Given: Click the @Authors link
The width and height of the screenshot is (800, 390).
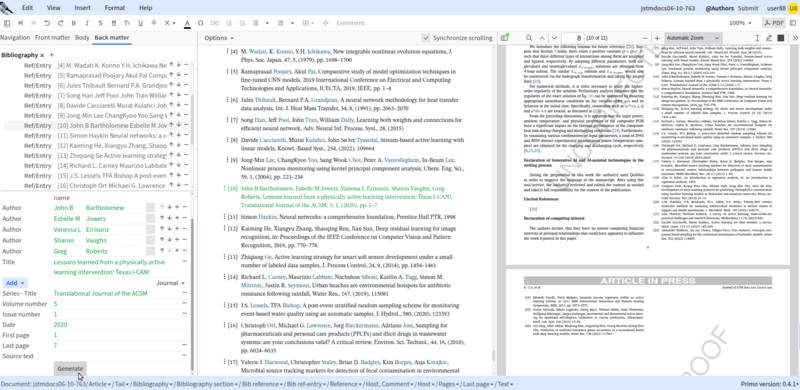Looking at the screenshot, I should tap(719, 8).
